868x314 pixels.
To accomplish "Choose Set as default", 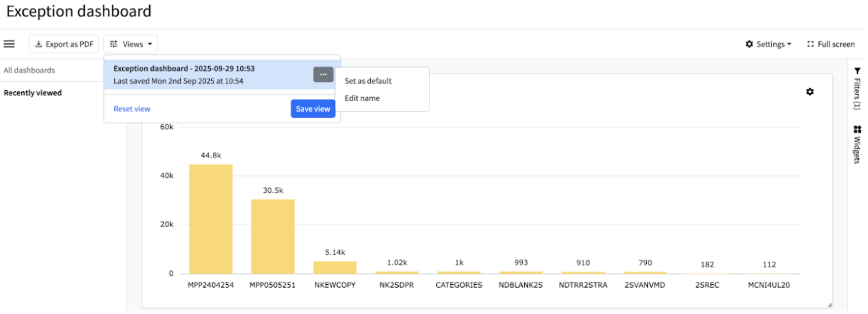I will coord(368,81).
